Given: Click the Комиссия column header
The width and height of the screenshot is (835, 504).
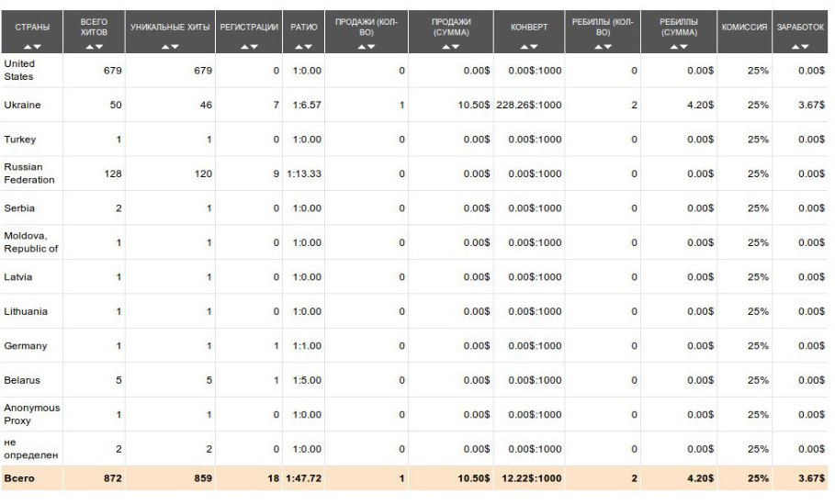Looking at the screenshot, I should [745, 28].
